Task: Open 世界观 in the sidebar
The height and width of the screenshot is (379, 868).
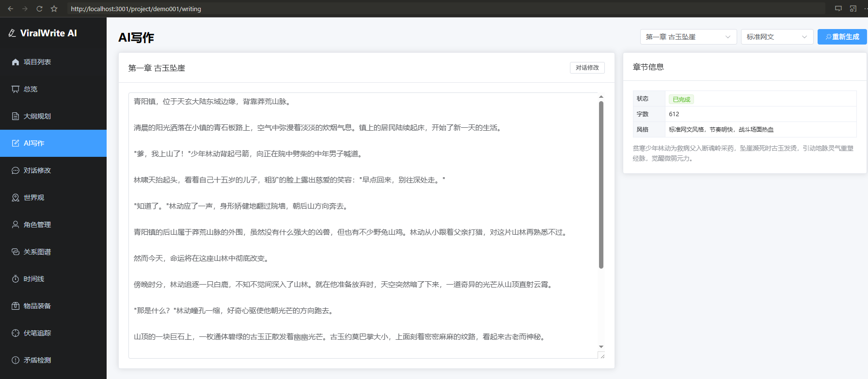Action: (53, 197)
